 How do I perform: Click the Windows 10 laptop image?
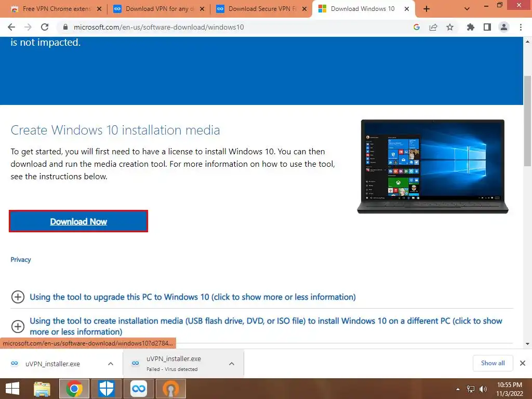[x=433, y=166]
